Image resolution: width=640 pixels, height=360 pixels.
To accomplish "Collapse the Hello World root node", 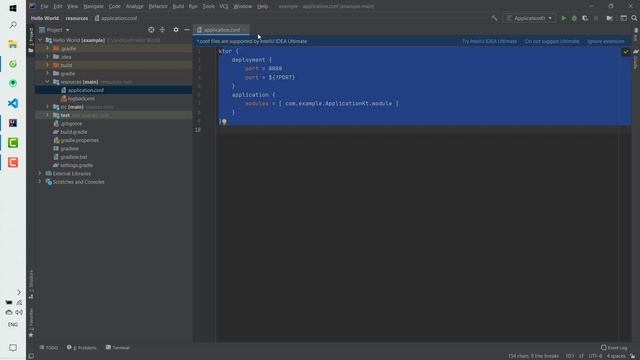I will click(40, 40).
